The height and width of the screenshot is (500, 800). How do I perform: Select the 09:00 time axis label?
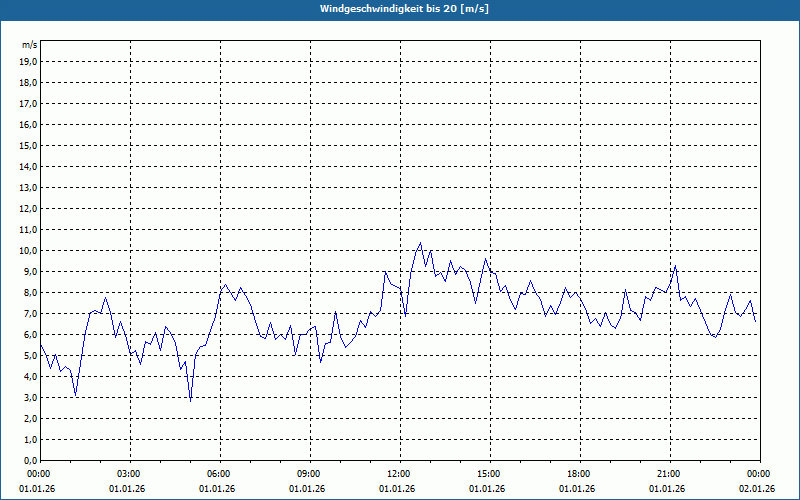click(310, 474)
